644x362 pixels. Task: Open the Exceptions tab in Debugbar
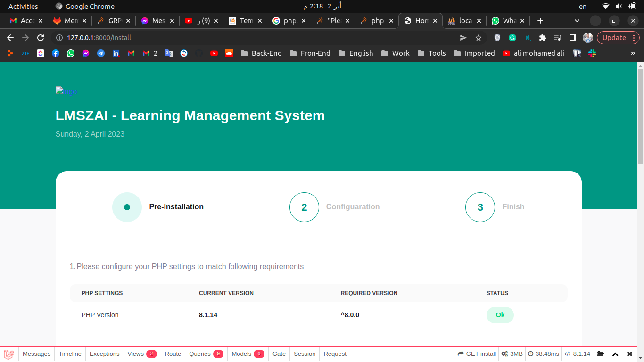(x=104, y=354)
